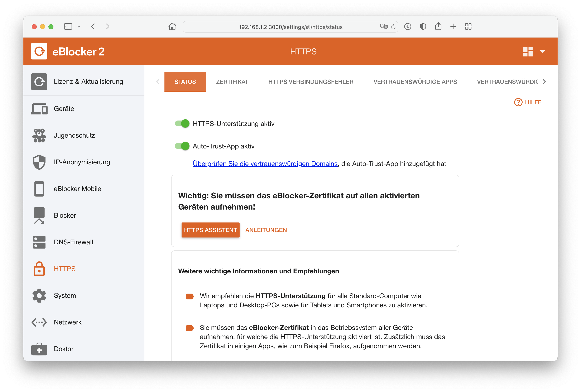The image size is (581, 392).
Task: Open the Blocker icon in sidebar
Action: (39, 215)
